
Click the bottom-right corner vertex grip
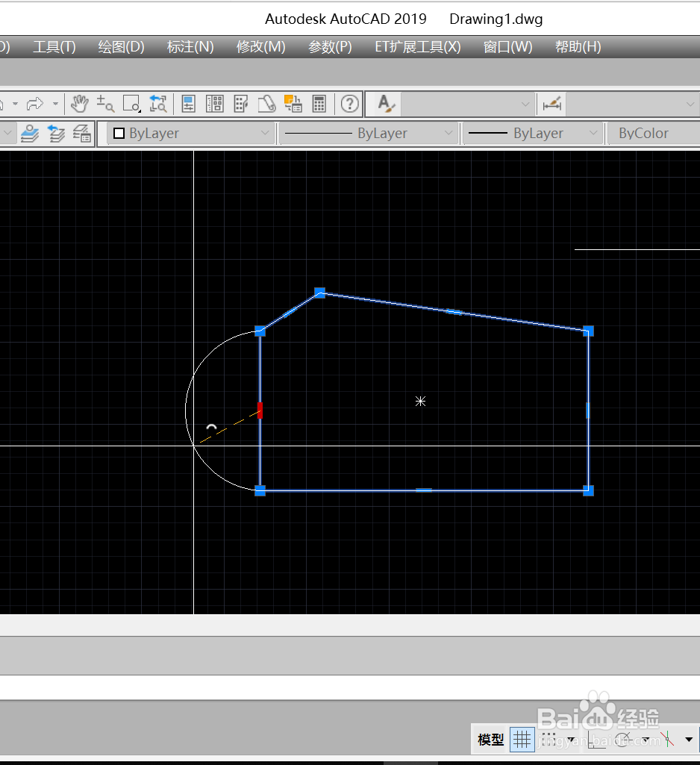[x=588, y=490]
